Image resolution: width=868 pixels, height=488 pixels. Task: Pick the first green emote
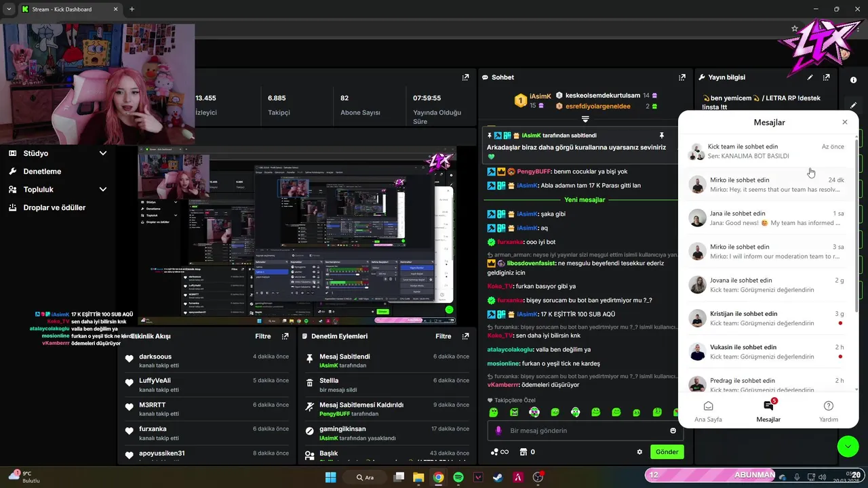(494, 412)
